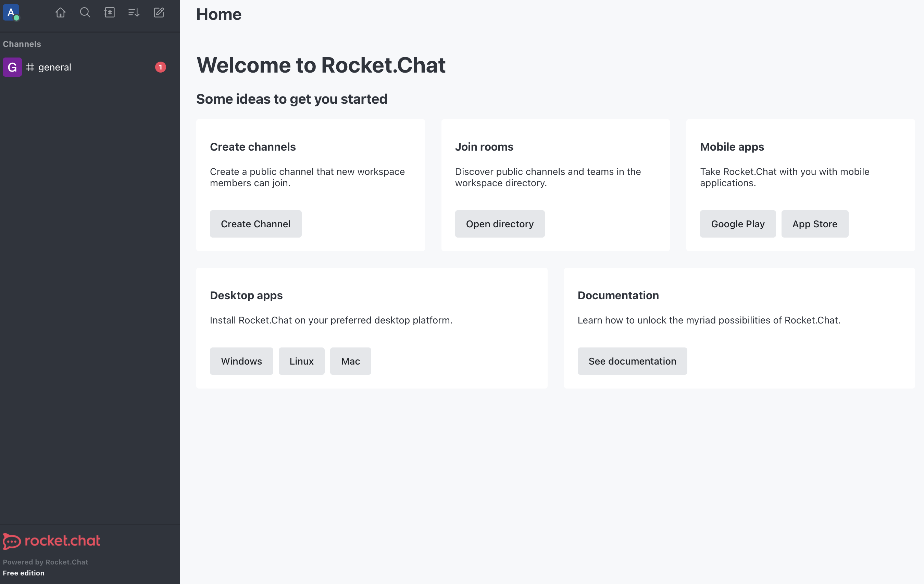Open the Search tool
The height and width of the screenshot is (584, 924).
pyautogui.click(x=85, y=12)
